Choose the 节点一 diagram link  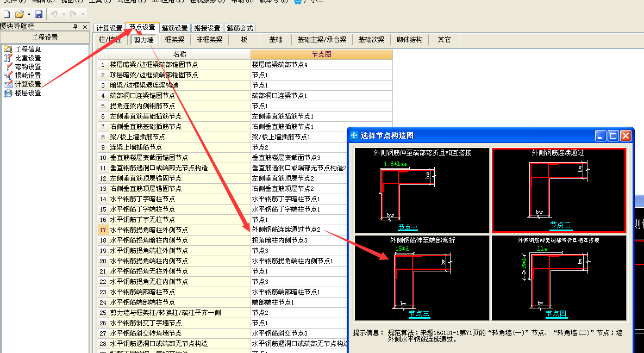(408, 227)
